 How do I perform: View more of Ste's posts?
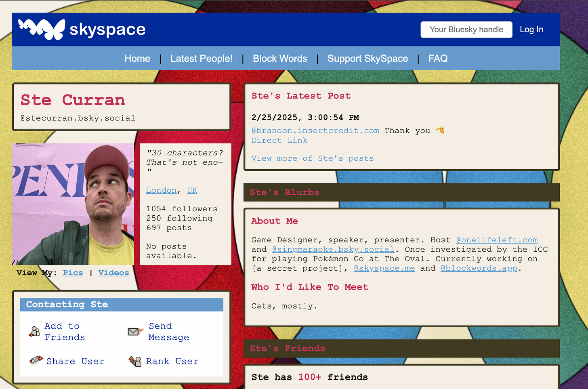(313, 158)
